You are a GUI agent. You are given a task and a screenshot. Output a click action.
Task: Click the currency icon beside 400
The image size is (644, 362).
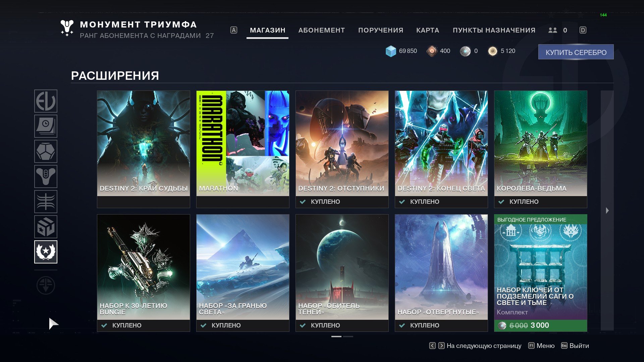click(432, 51)
